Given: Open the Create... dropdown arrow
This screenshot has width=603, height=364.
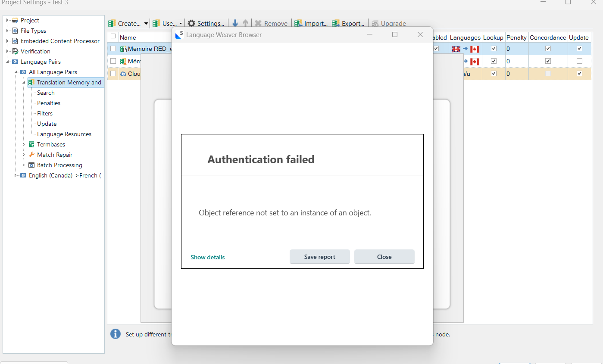Looking at the screenshot, I should (x=146, y=23).
